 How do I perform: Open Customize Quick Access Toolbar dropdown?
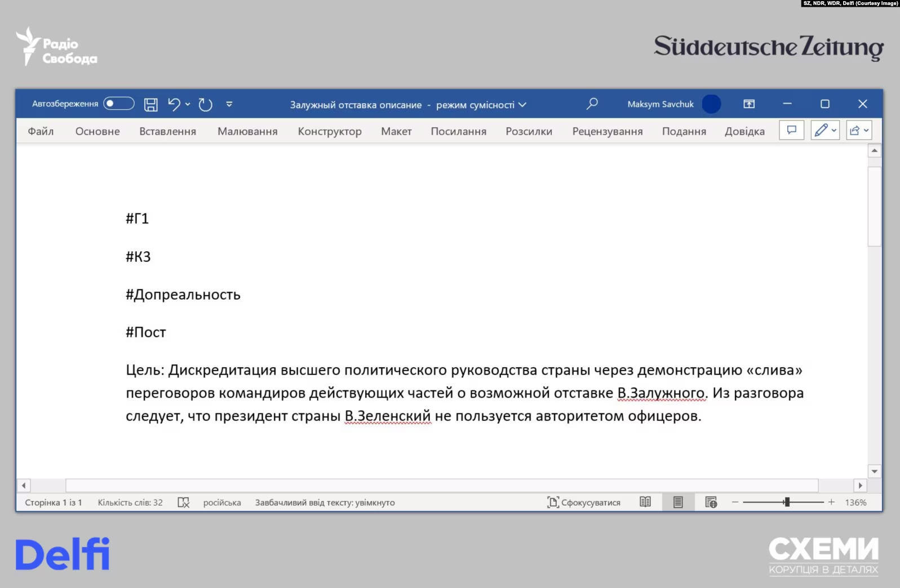pos(229,104)
